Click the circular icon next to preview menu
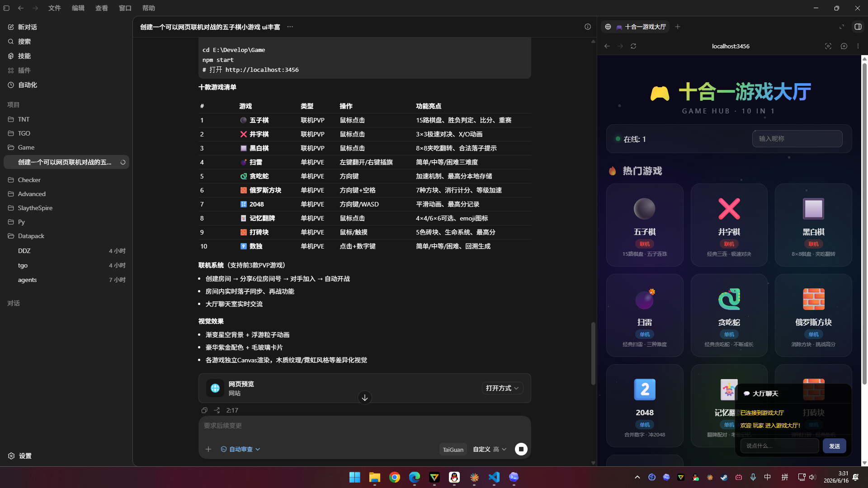868x488 pixels. 844,46
